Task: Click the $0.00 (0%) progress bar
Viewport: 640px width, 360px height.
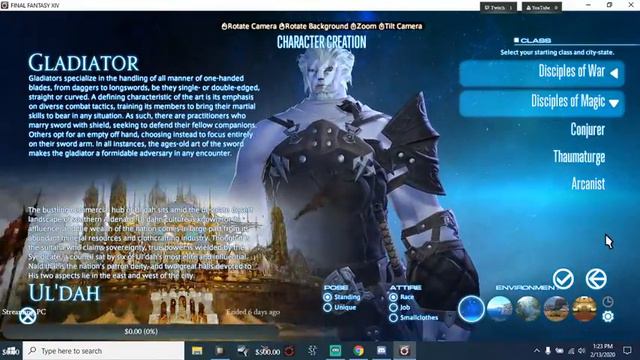Action: [141, 331]
